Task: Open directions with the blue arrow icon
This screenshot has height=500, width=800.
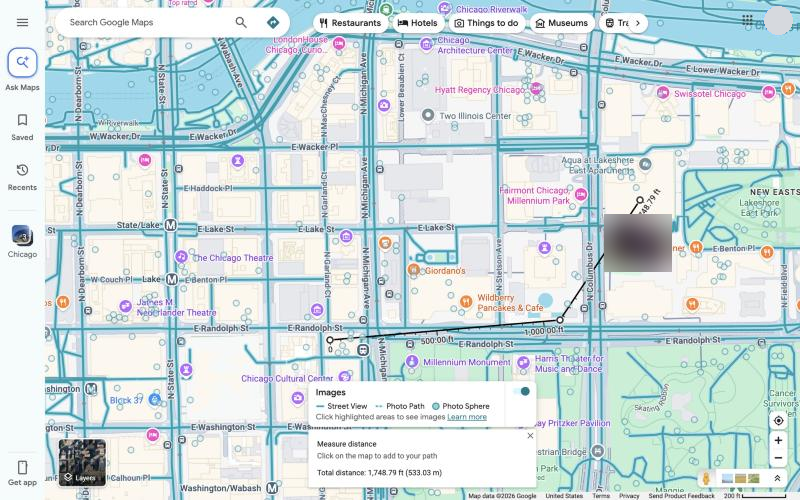Action: pyautogui.click(x=273, y=22)
